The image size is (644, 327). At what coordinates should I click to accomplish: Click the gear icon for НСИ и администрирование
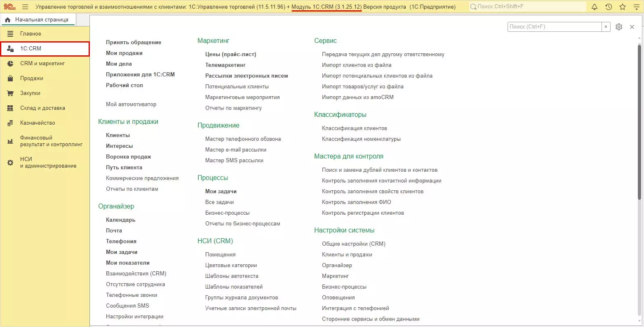[x=10, y=163]
